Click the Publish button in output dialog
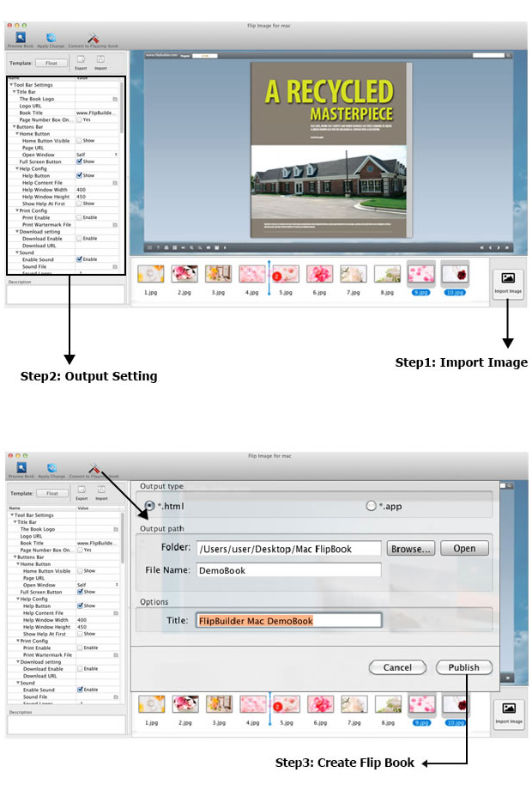Screen dimensions: 532x803 464,667
